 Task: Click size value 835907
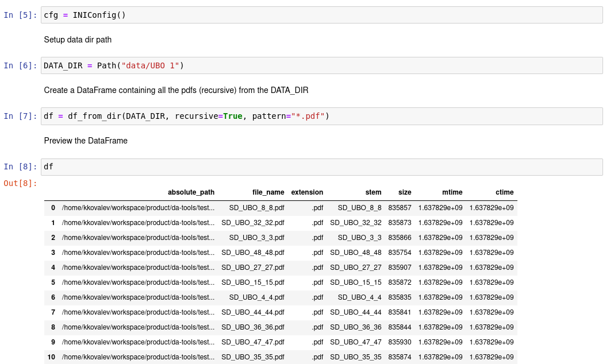pyautogui.click(x=400, y=268)
